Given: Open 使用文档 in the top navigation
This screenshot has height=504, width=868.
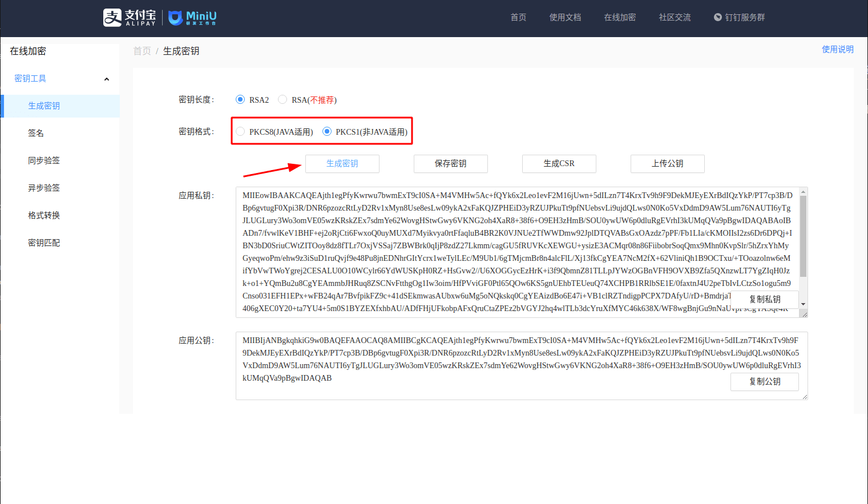Looking at the screenshot, I should [565, 17].
